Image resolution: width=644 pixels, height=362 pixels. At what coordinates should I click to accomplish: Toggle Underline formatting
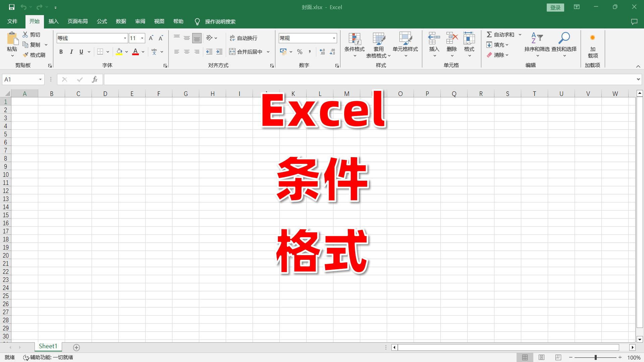click(x=81, y=52)
